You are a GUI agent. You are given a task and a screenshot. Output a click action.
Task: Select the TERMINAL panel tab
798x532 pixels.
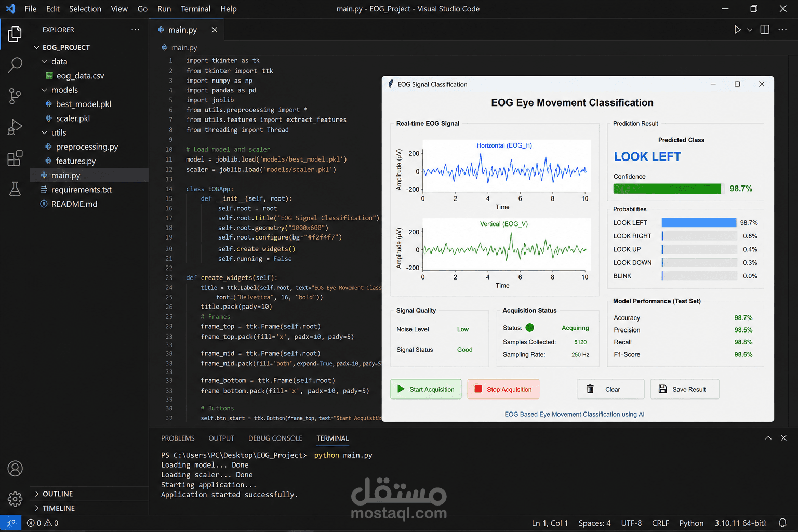point(332,438)
